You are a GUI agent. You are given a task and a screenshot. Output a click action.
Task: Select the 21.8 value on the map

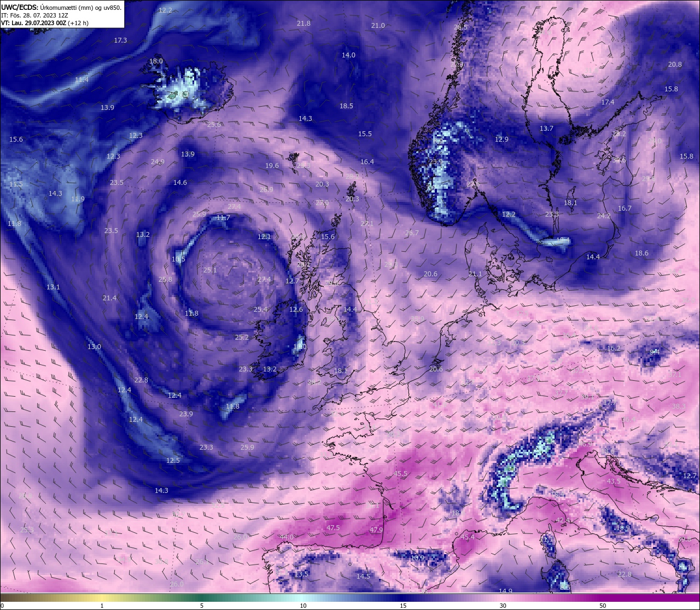coord(304,24)
